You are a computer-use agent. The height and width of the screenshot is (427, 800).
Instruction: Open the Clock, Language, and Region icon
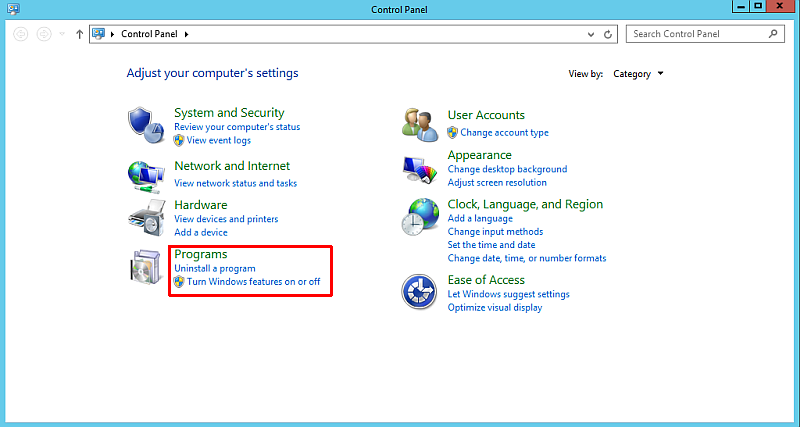(x=420, y=217)
